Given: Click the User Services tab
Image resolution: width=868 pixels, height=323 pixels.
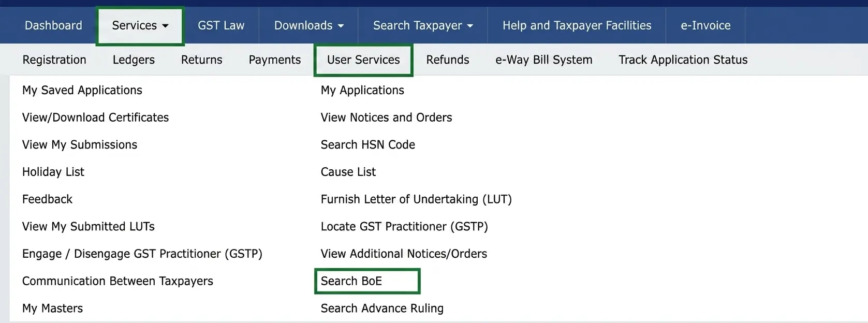Looking at the screenshot, I should coord(363,60).
